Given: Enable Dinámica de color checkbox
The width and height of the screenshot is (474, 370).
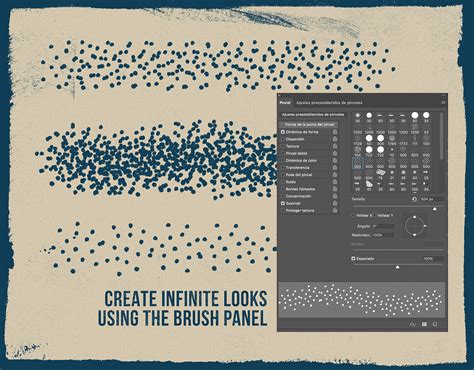Looking at the screenshot, I should point(283,160).
